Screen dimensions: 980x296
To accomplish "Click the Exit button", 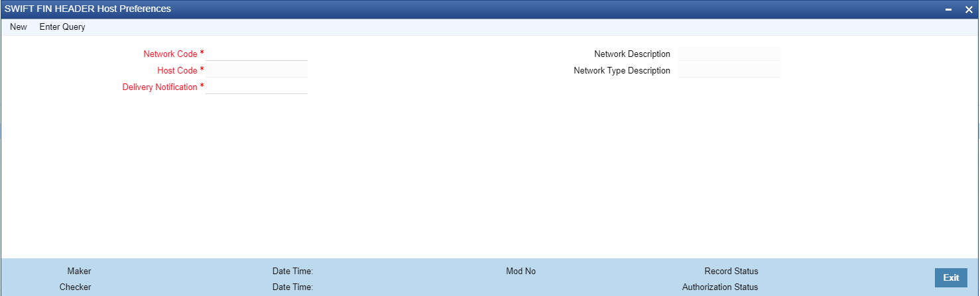I will click(x=951, y=277).
